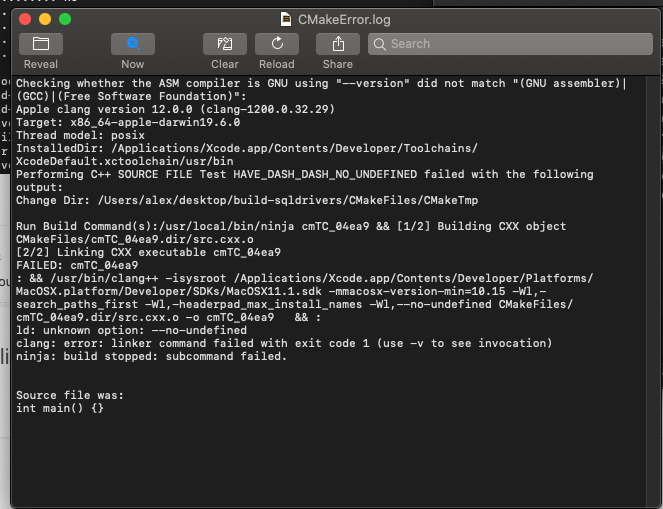Image resolution: width=663 pixels, height=509 pixels.
Task: Click the "clang: error: linker command failed" line
Action: [x=284, y=343]
